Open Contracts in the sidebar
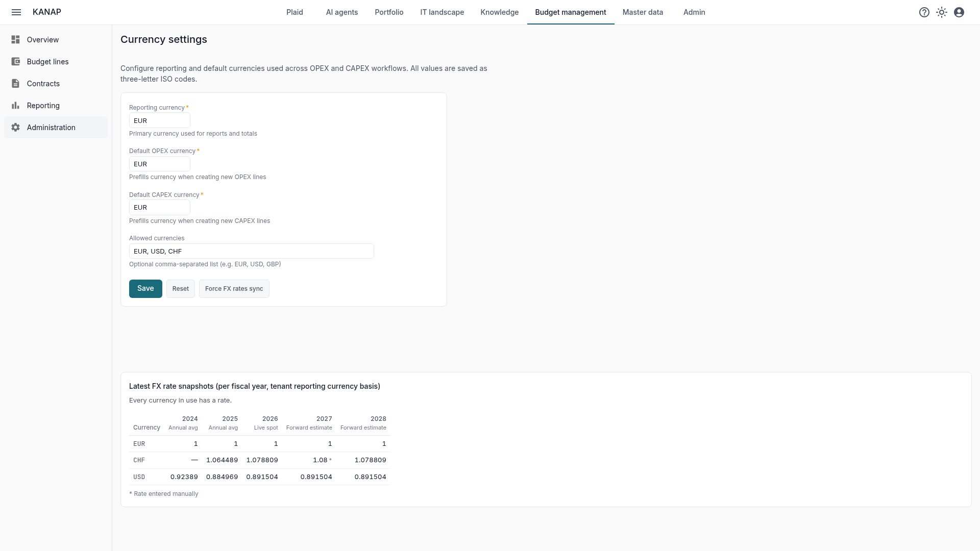 tap(56, 84)
